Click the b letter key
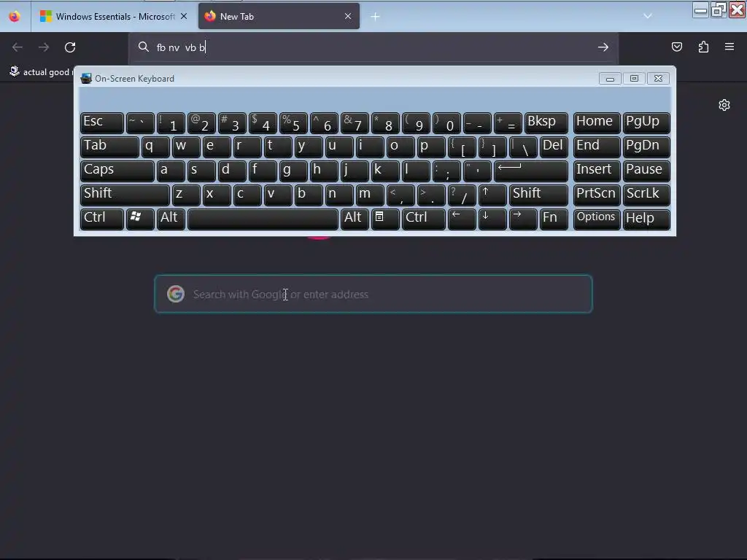The height and width of the screenshot is (560, 747). [309, 195]
